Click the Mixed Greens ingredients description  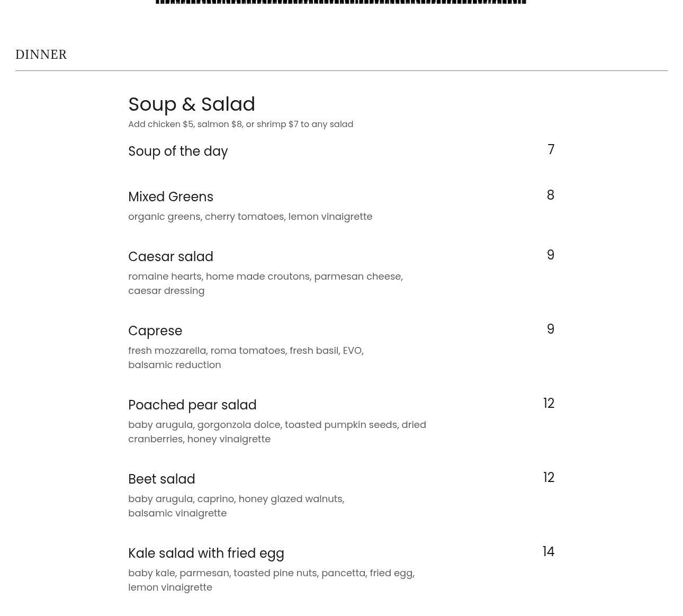pos(250,217)
